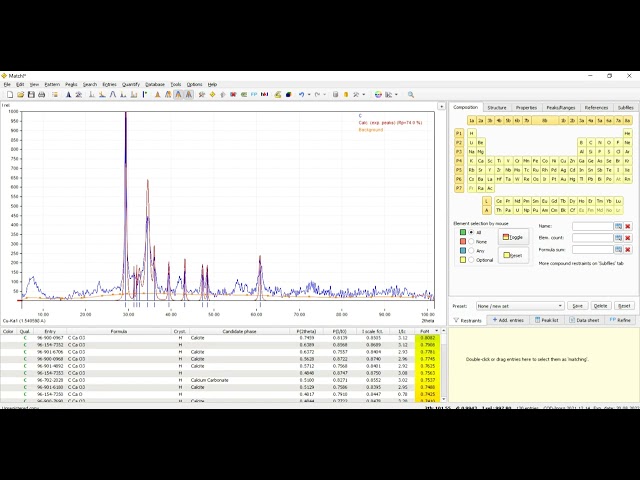Clear the Formula sum field with red X
The image size is (640, 480).
[x=628, y=249]
